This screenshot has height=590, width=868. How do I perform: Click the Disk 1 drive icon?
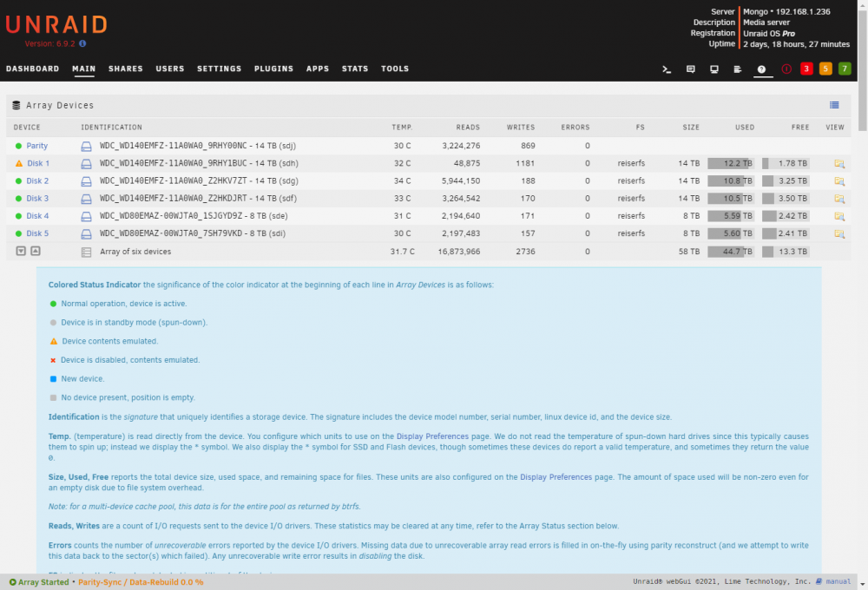pyautogui.click(x=86, y=164)
